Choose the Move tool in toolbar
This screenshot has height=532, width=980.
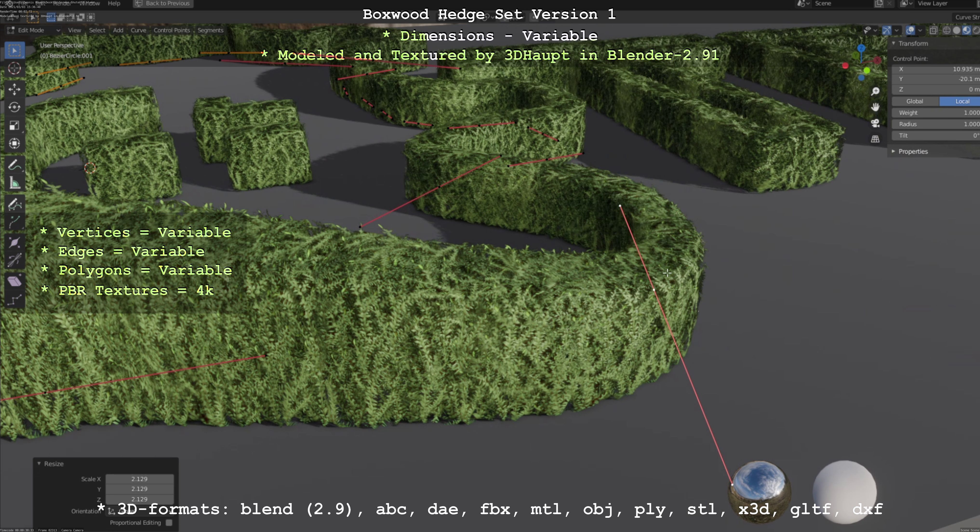point(14,89)
